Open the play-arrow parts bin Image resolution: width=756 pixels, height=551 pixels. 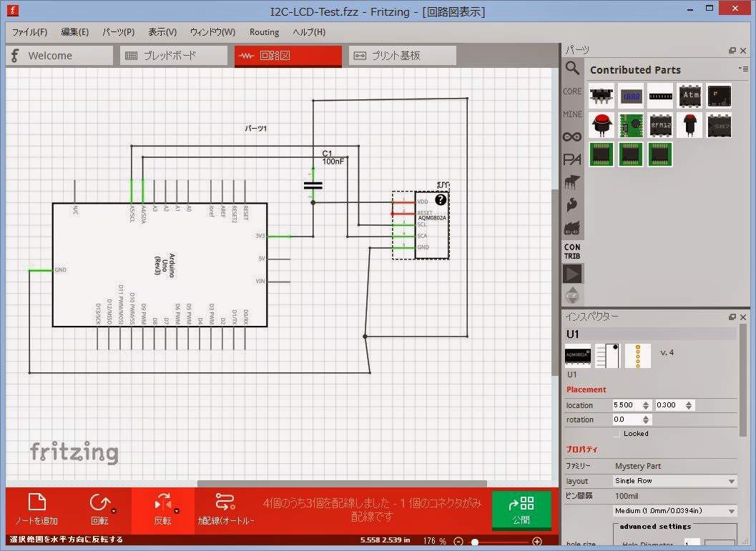[x=572, y=274]
